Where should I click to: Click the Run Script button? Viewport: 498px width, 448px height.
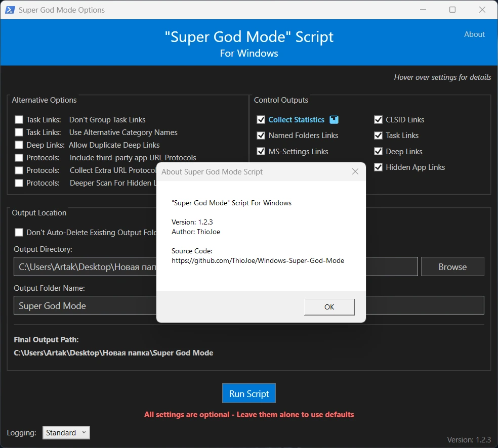coord(249,393)
